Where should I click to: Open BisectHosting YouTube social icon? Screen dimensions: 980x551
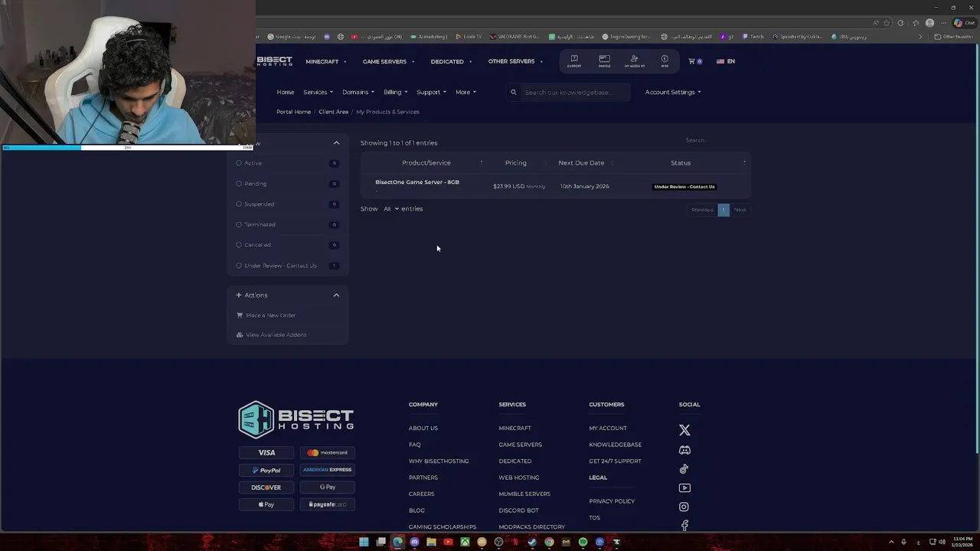click(x=684, y=487)
